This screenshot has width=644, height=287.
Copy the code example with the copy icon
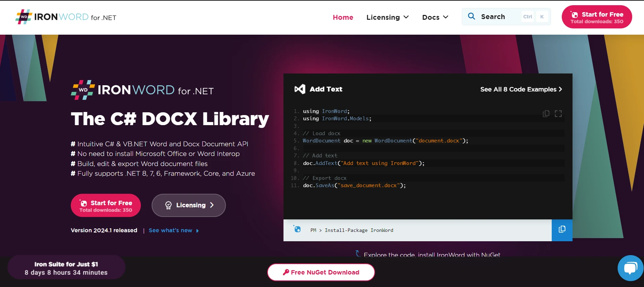(546, 114)
